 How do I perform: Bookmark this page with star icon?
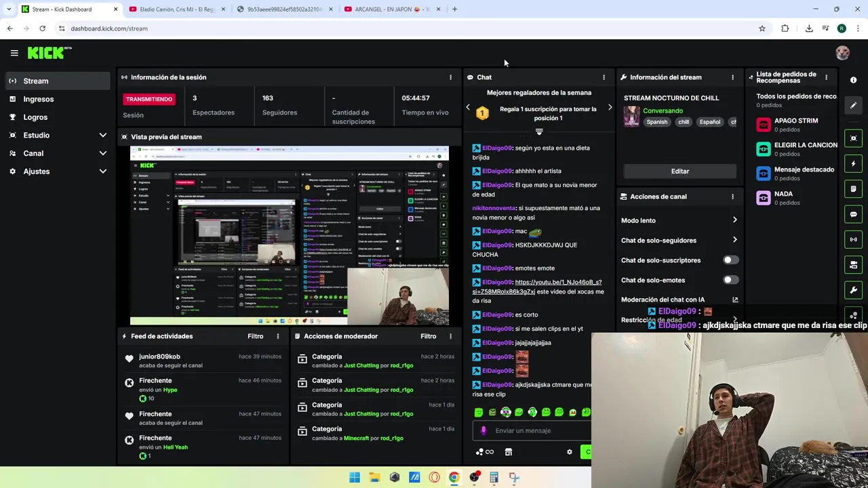[762, 28]
